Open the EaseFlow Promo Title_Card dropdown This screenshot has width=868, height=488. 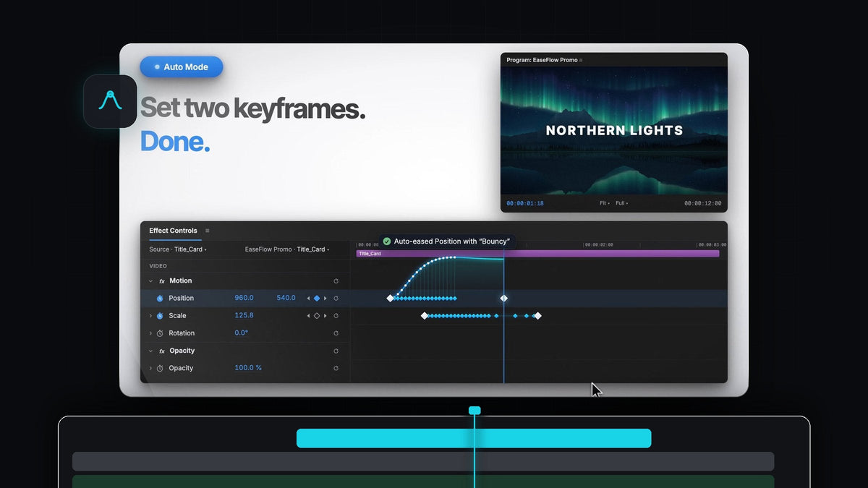tap(287, 249)
